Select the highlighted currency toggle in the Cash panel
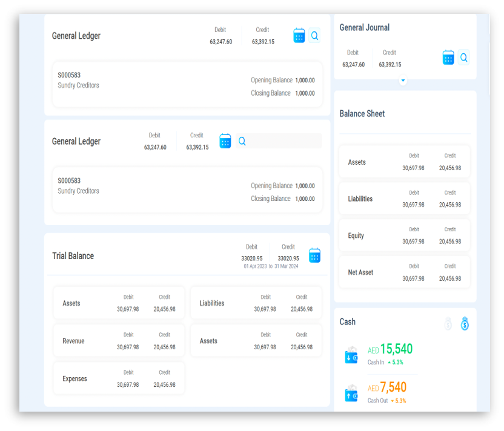 (465, 324)
